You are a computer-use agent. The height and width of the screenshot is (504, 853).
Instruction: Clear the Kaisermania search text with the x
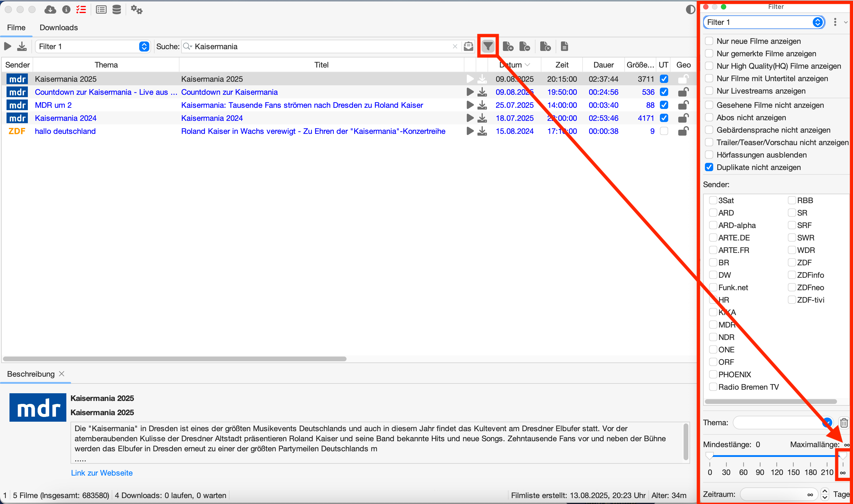(455, 46)
